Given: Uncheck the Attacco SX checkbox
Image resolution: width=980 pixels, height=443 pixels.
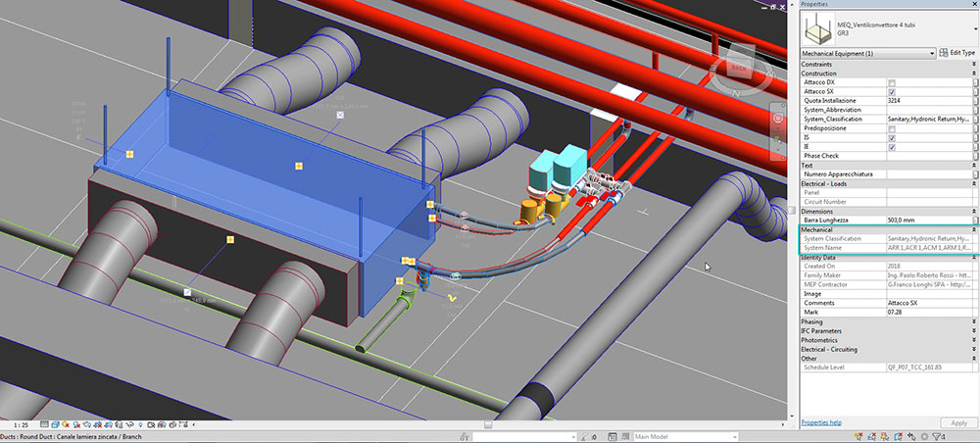Looking at the screenshot, I should click(x=891, y=92).
